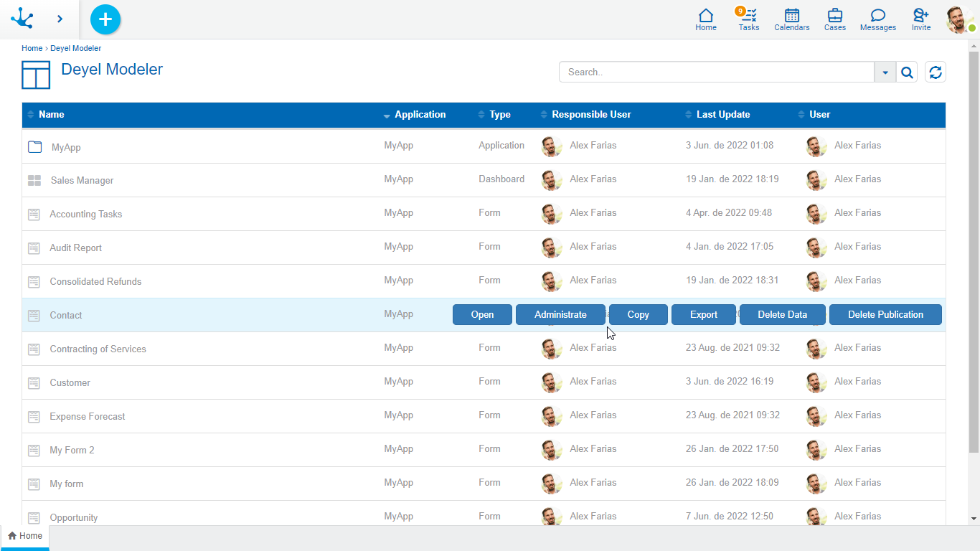Select Contracting of Services row name

pos(98,349)
